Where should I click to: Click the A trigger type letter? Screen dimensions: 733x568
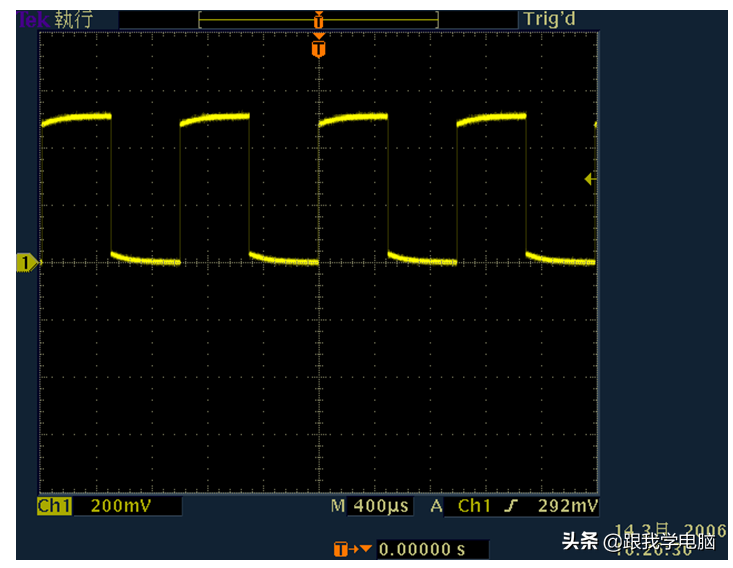pos(436,506)
